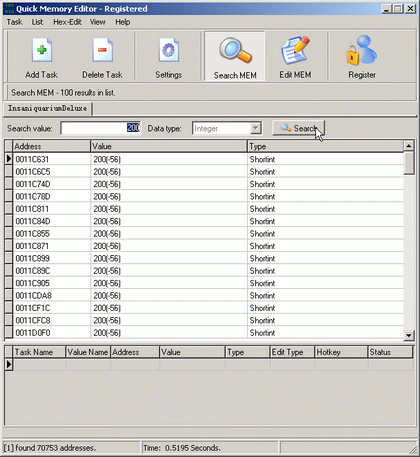Click the Search value input field

[101, 128]
